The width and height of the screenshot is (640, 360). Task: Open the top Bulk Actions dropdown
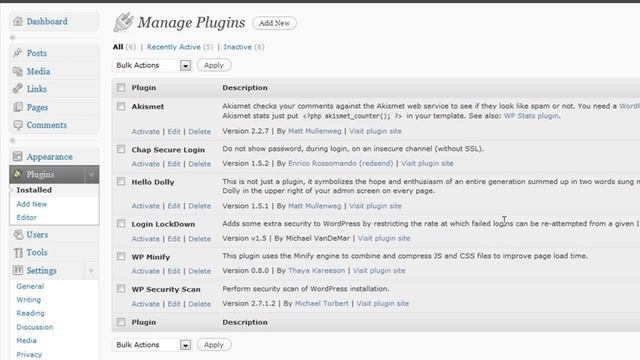pyautogui.click(x=152, y=65)
